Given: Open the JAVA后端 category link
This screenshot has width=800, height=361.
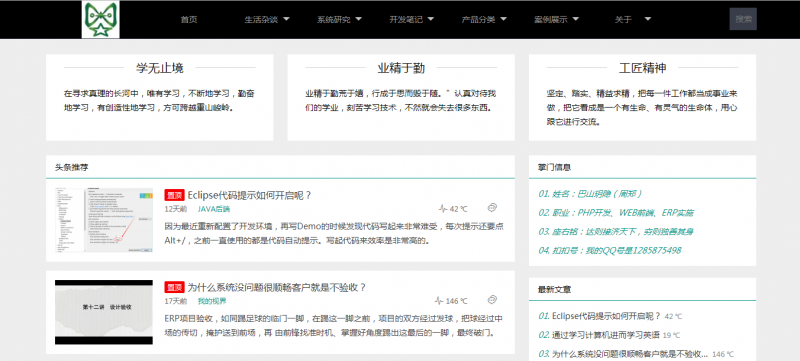Looking at the screenshot, I should point(214,209).
